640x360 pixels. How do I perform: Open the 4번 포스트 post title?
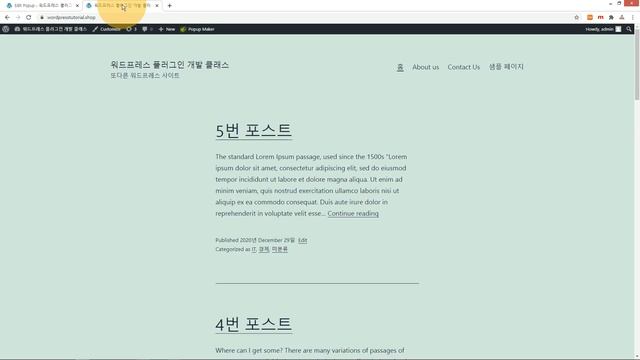pos(253,324)
